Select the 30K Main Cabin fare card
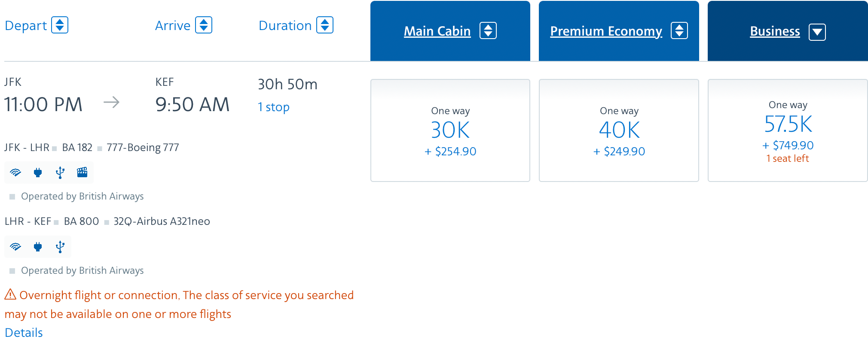This screenshot has width=868, height=345. tap(450, 130)
